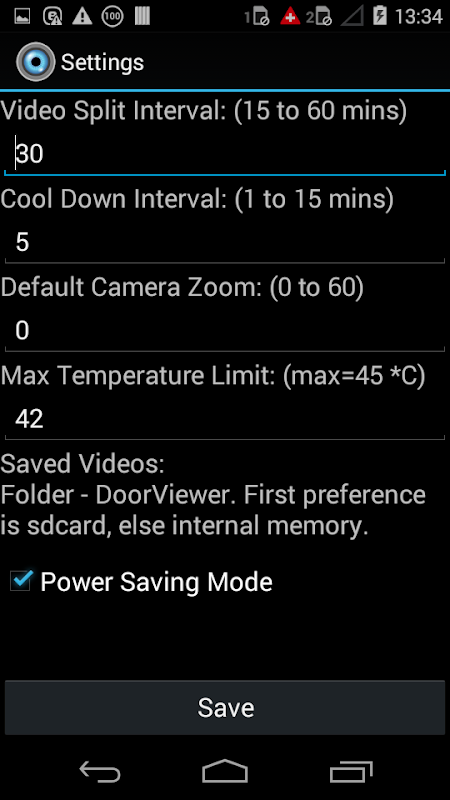This screenshot has height=800, width=450.
Task: Tap the 100 battery percentage circle icon
Action: tap(112, 17)
